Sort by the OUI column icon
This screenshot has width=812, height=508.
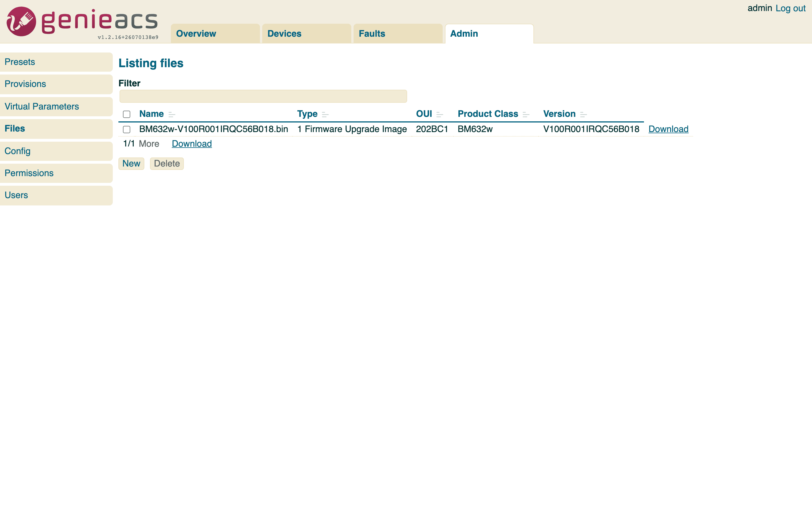[x=440, y=115]
